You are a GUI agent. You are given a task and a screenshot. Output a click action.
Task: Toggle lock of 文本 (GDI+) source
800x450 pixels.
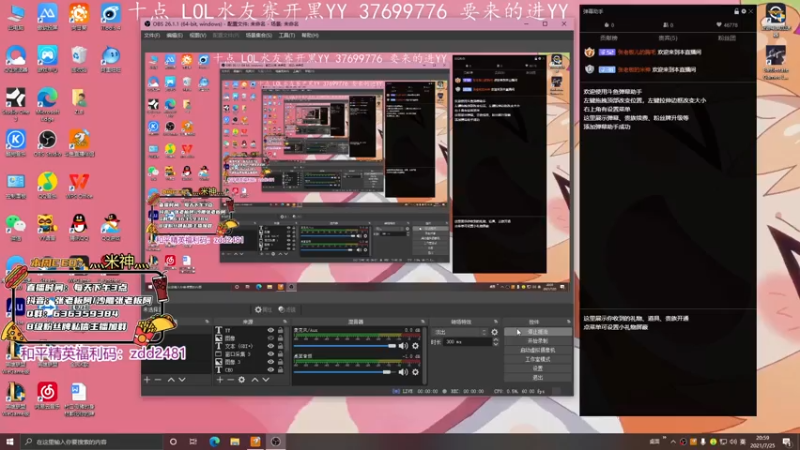pyautogui.click(x=280, y=346)
